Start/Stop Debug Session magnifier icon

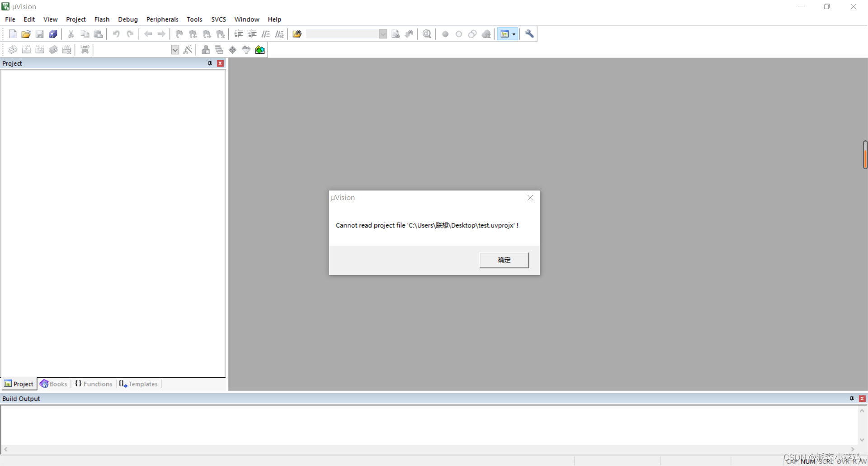click(x=427, y=34)
